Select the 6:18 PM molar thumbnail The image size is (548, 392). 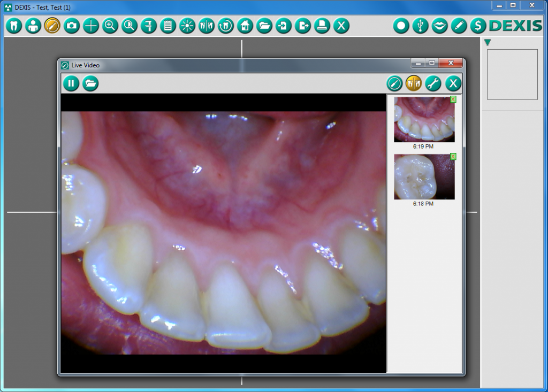coord(424,177)
